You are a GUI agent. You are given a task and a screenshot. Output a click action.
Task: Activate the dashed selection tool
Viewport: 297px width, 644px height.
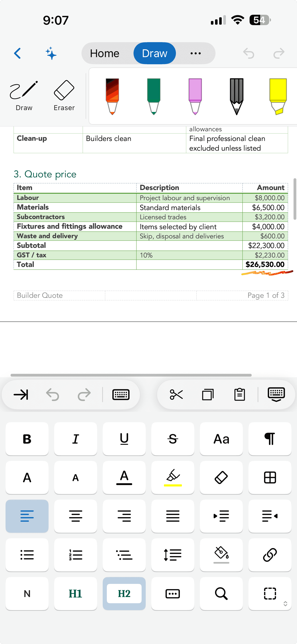pyautogui.click(x=270, y=594)
